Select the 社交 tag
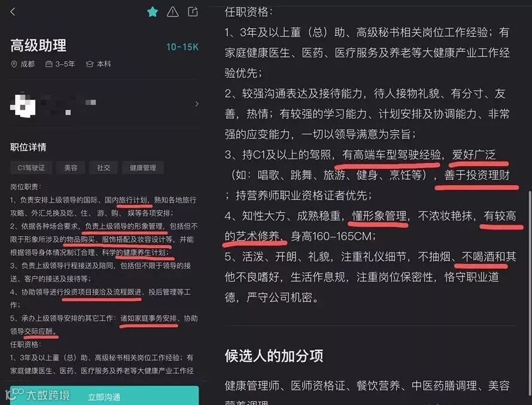 [x=104, y=168]
